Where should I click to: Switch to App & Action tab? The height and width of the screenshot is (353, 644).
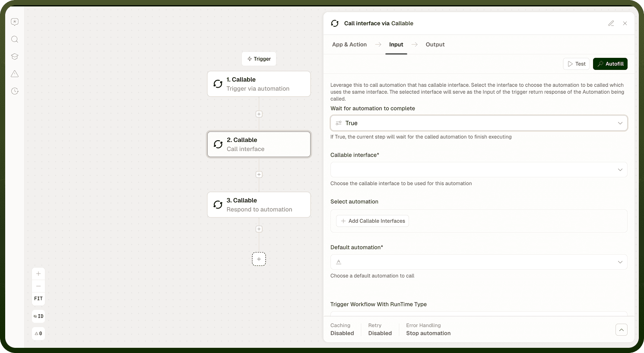pyautogui.click(x=349, y=44)
